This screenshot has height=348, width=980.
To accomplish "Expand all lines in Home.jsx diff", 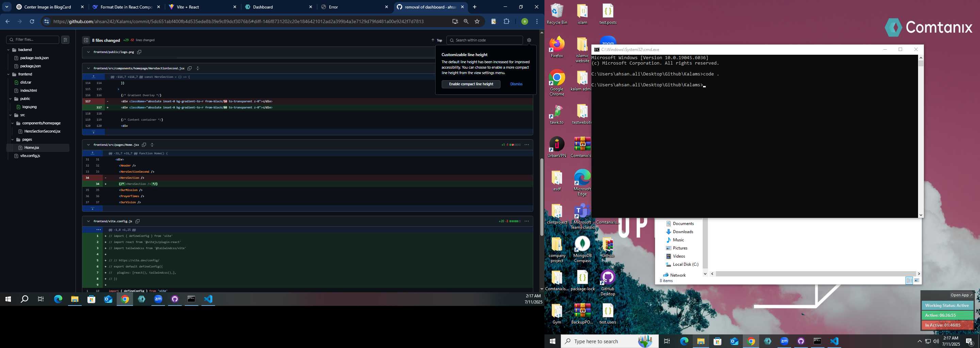I will click(152, 145).
